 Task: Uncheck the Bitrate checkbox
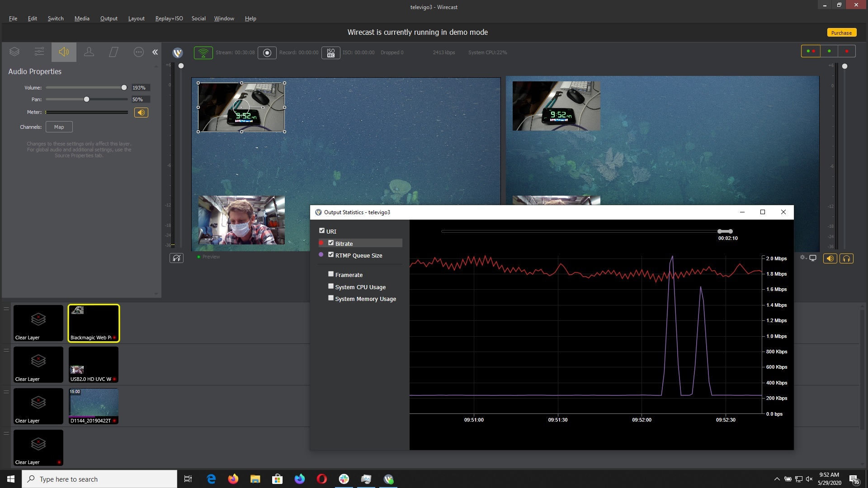point(331,243)
